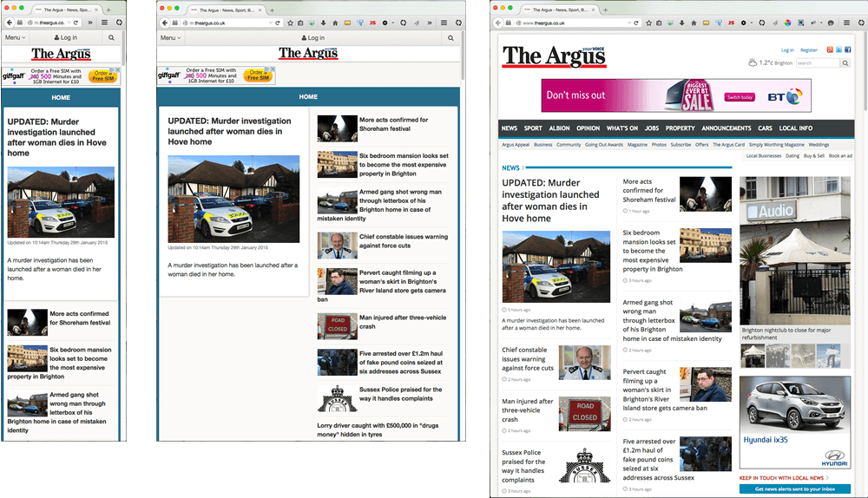The height and width of the screenshot is (498, 868).
Task: Reload the page in the right browser window
Action: tap(636, 23)
